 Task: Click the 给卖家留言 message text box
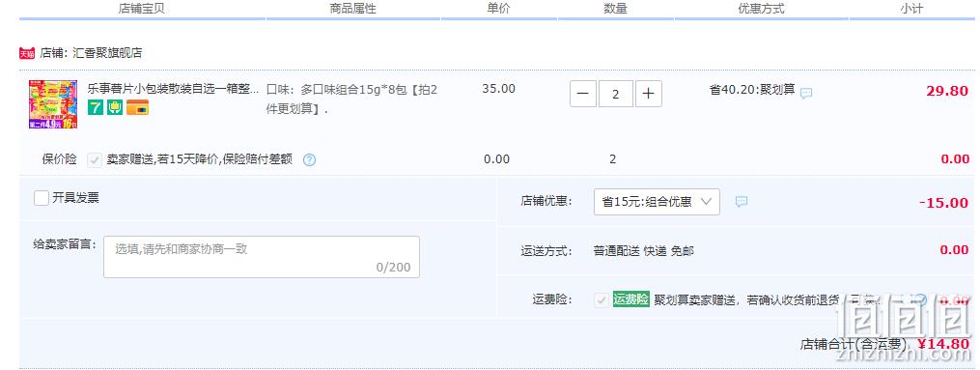(x=262, y=257)
